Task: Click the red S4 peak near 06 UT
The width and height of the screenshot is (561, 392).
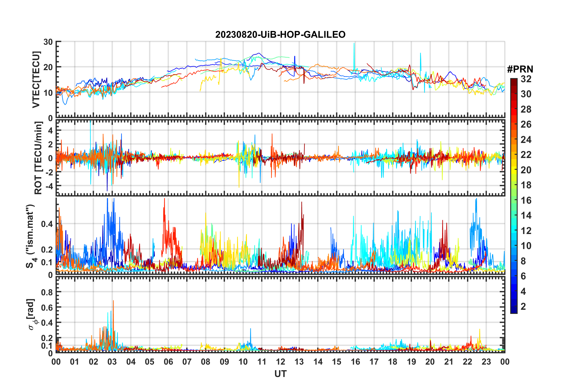Action: tap(164, 200)
